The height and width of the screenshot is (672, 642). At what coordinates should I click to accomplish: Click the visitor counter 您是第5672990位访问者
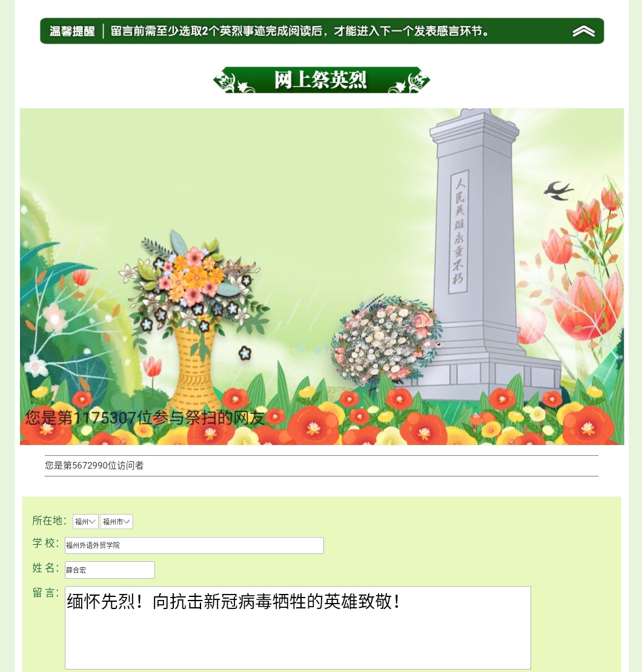[94, 466]
